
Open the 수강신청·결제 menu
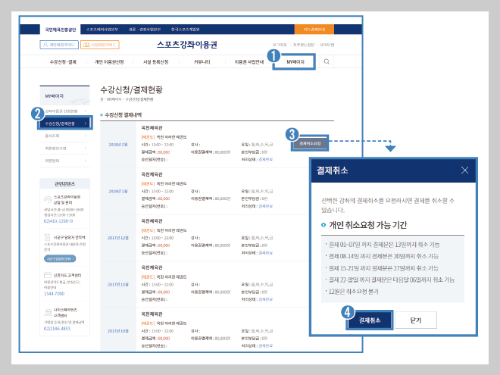[x=63, y=62]
